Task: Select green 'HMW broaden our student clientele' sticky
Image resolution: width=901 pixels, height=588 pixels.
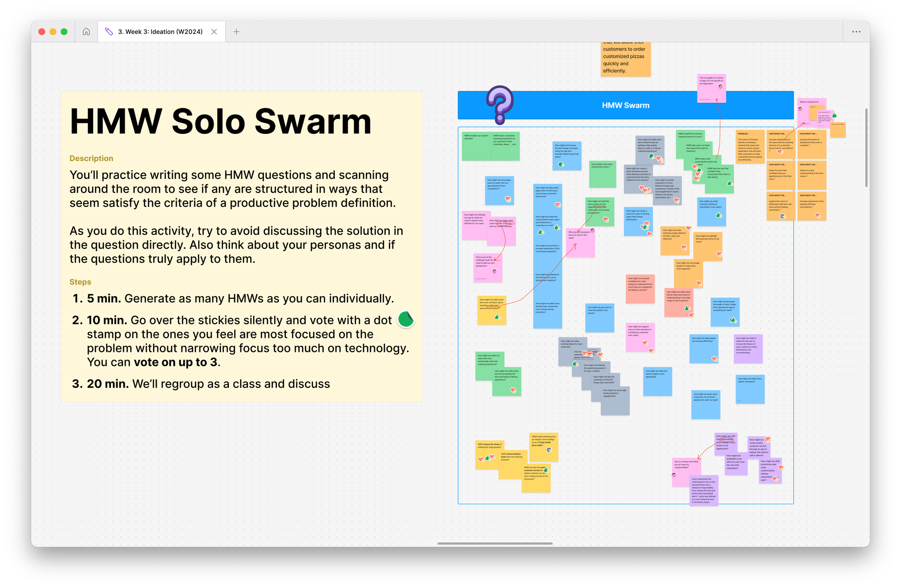Action: pos(476,146)
